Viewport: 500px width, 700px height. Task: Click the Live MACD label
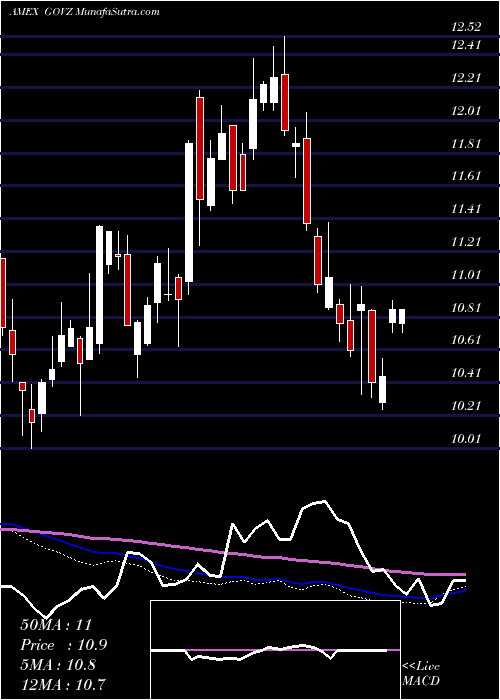coord(421,674)
